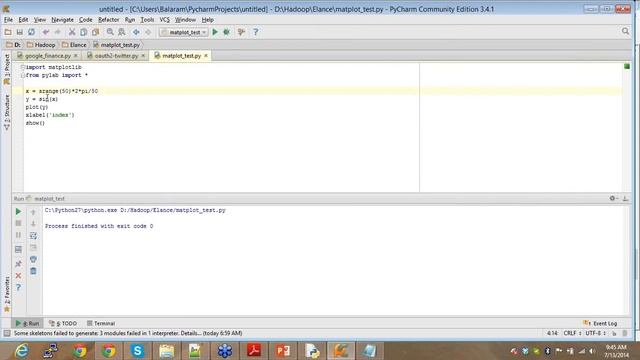The image size is (640, 360).
Task: Close the google_finance.py editor tab
Action: (x=76, y=56)
